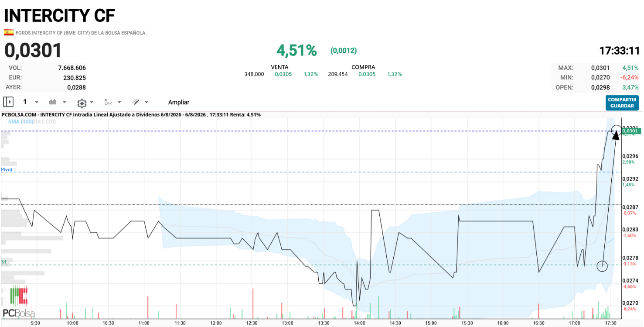Click the COMPRA quantity 209.454

point(338,74)
